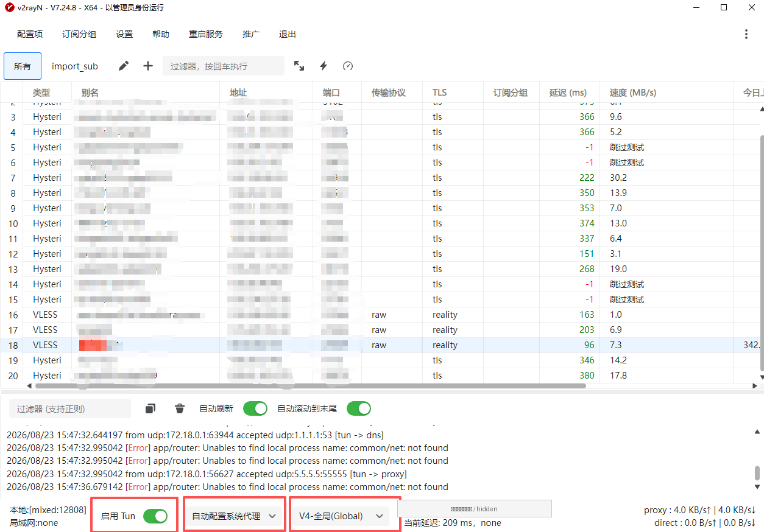The width and height of the screenshot is (764, 532).
Task: Select the import_sub tab
Action: 75,66
